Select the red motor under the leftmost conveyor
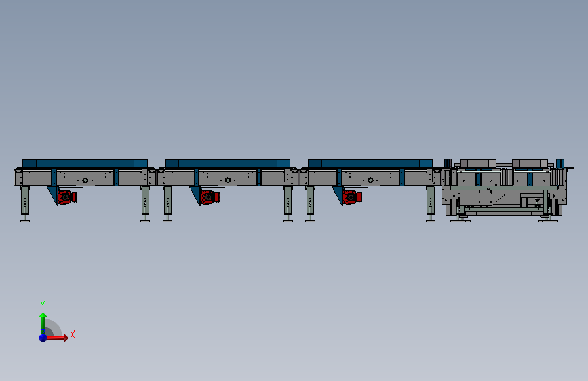Viewport: 588px width, 381px height. (x=67, y=197)
